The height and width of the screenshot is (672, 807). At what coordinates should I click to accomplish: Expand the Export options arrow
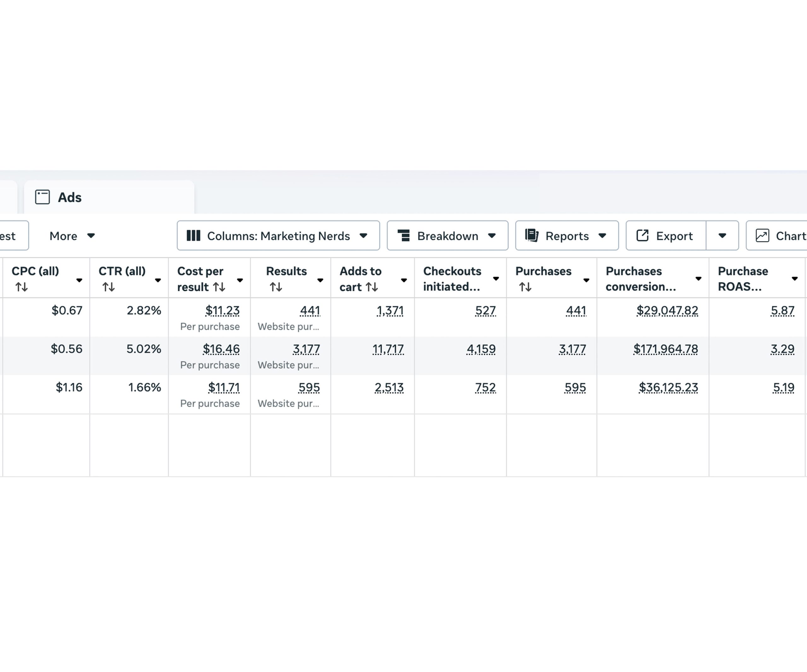pos(722,236)
